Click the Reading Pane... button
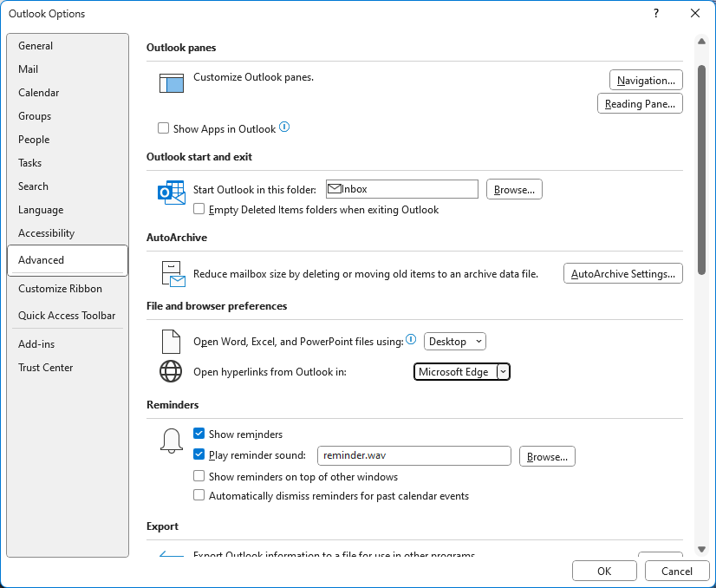This screenshot has width=716, height=588. 640,104
